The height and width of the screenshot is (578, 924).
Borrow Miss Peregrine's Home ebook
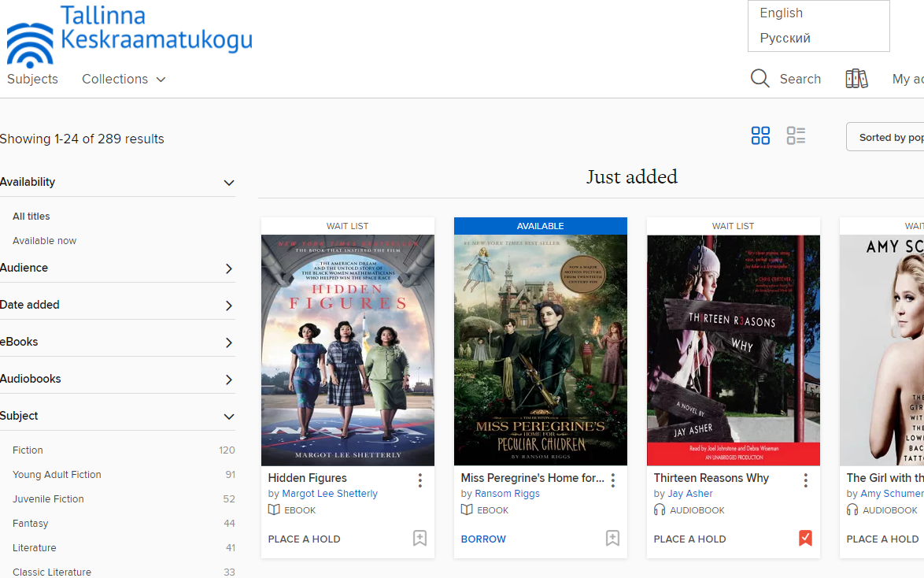(483, 539)
